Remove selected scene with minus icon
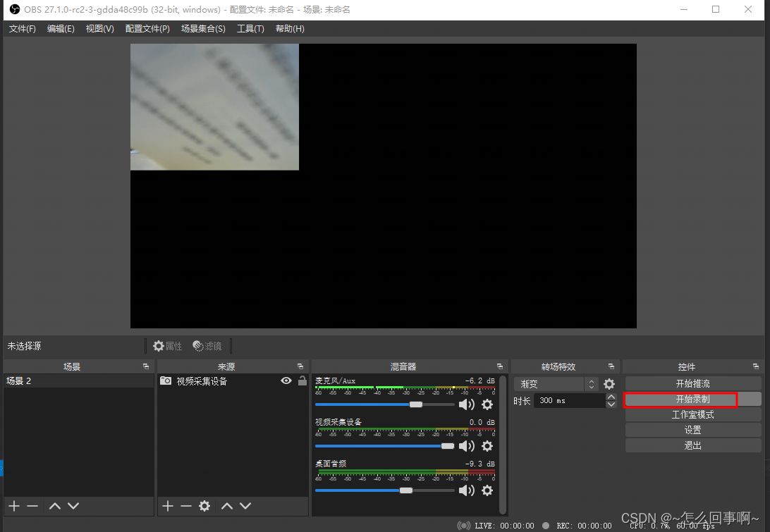 click(x=32, y=506)
